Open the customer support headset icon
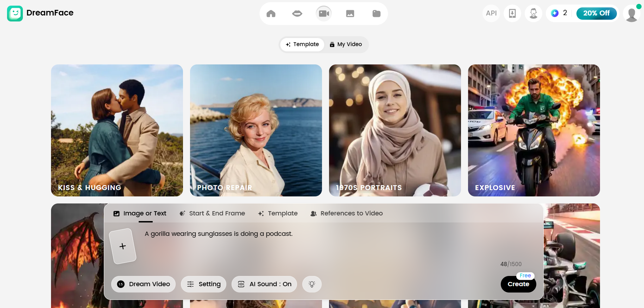The width and height of the screenshot is (644, 308). (533, 13)
